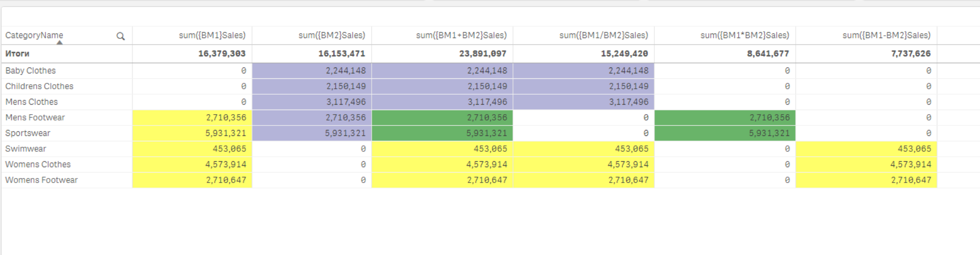This screenshot has width=980, height=255.
Task: Click the sum({BM1-BM2}Sales) column header
Action: tap(886, 35)
